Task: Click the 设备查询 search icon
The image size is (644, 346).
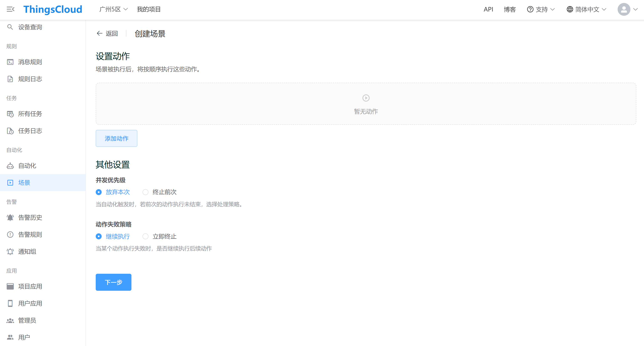Action: 10,27
